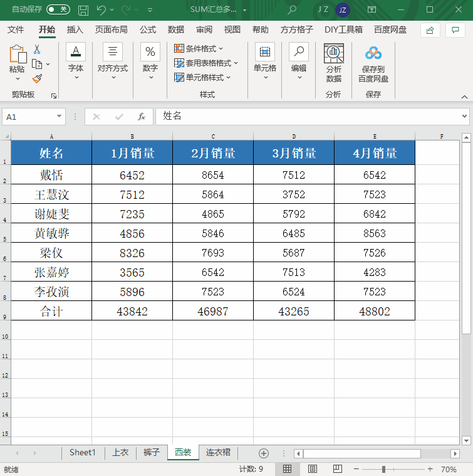Click the 分析数据 analyze data button
473x476 pixels.
pos(334,63)
